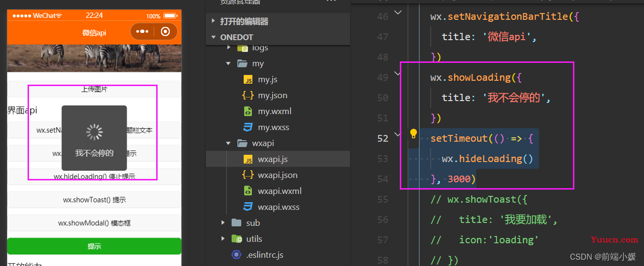644x266 pixels.
Task: Open wxapi.json in the file tree
Action: pyautogui.click(x=278, y=176)
